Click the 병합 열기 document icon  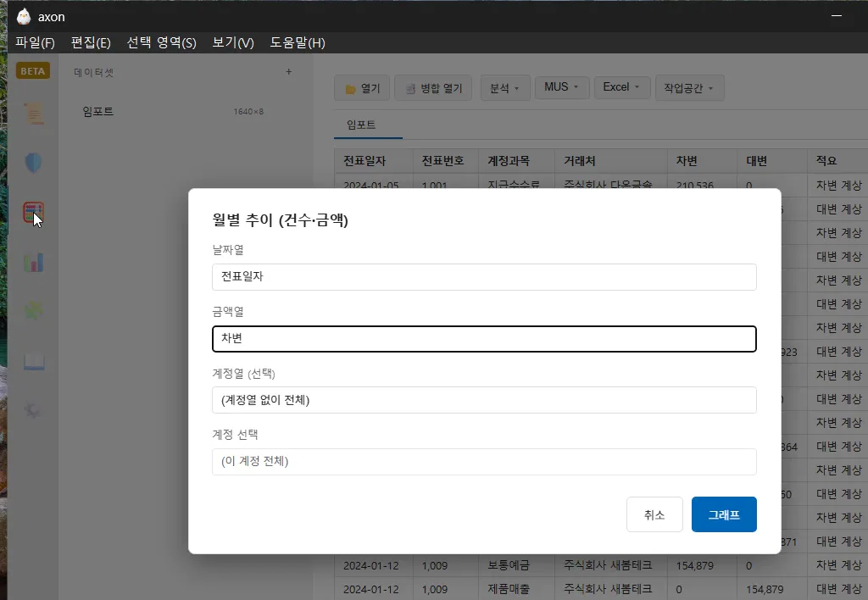pos(410,89)
